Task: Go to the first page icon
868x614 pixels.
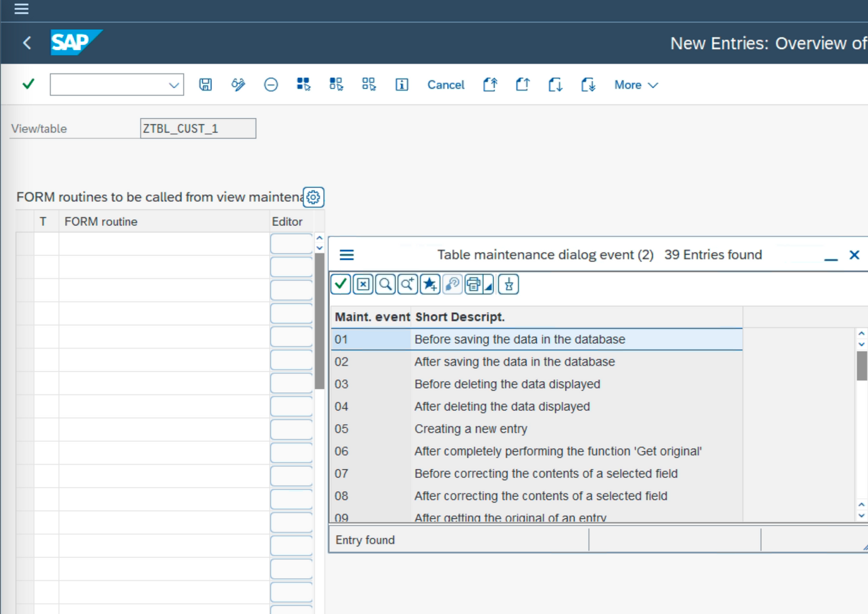Action: pyautogui.click(x=490, y=85)
